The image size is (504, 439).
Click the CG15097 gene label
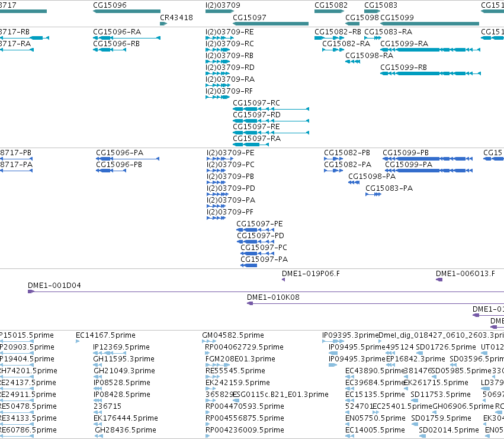click(249, 18)
